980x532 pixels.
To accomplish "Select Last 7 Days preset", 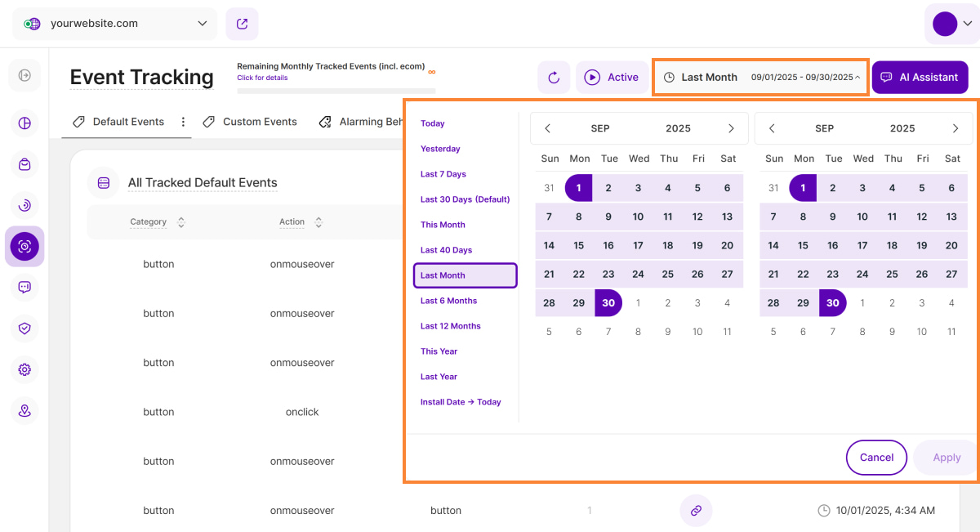I will click(443, 174).
